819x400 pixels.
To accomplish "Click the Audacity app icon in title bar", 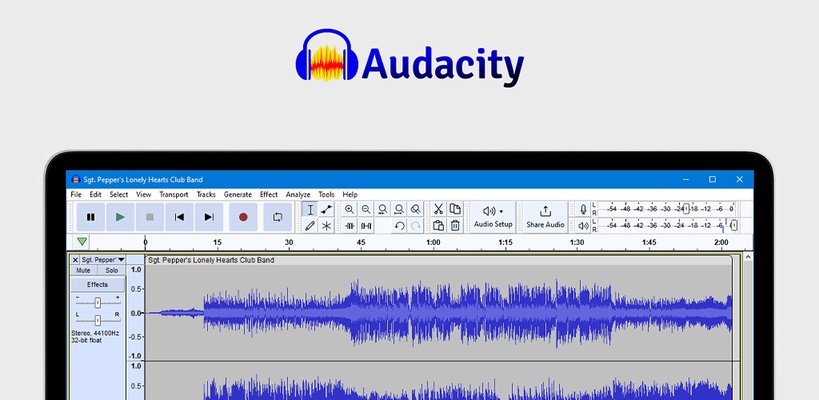I will click(x=75, y=179).
